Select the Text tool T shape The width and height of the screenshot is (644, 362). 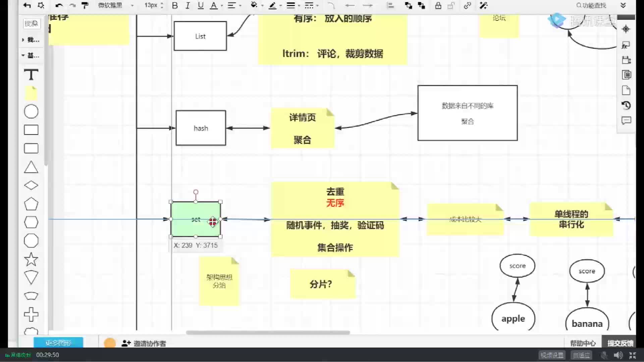tap(31, 74)
